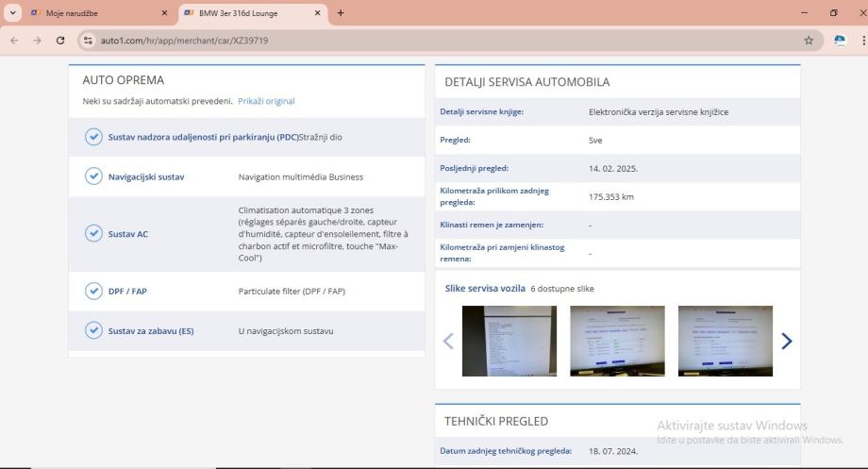Viewport: 868px width, 469px height.
Task: Select the DPF / FAP label
Action: pyautogui.click(x=127, y=292)
